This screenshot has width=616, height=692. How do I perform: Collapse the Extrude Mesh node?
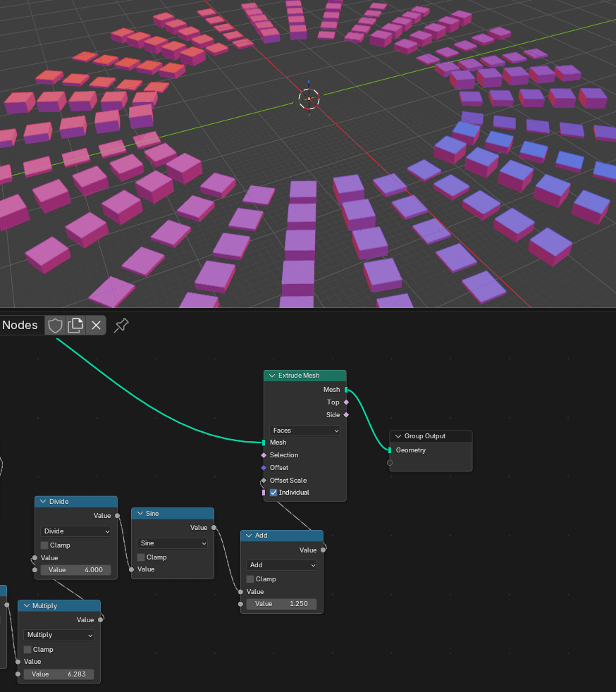(271, 376)
